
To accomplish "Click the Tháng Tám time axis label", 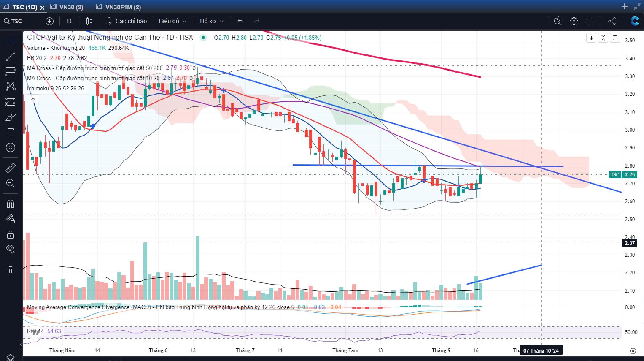I will tap(345, 350).
